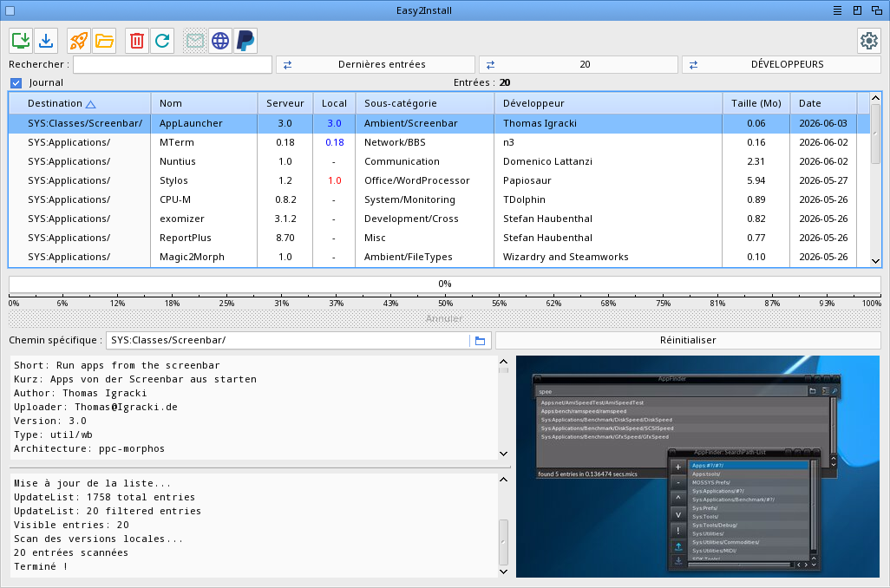Click the Réinitialiser button
The image size is (890, 588).
click(x=688, y=341)
